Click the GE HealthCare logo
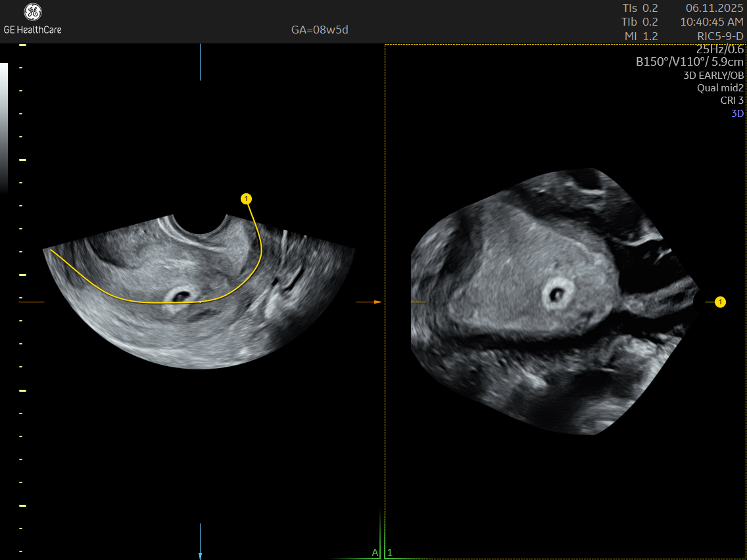Viewport: 747px width, 560px height. coord(33,19)
